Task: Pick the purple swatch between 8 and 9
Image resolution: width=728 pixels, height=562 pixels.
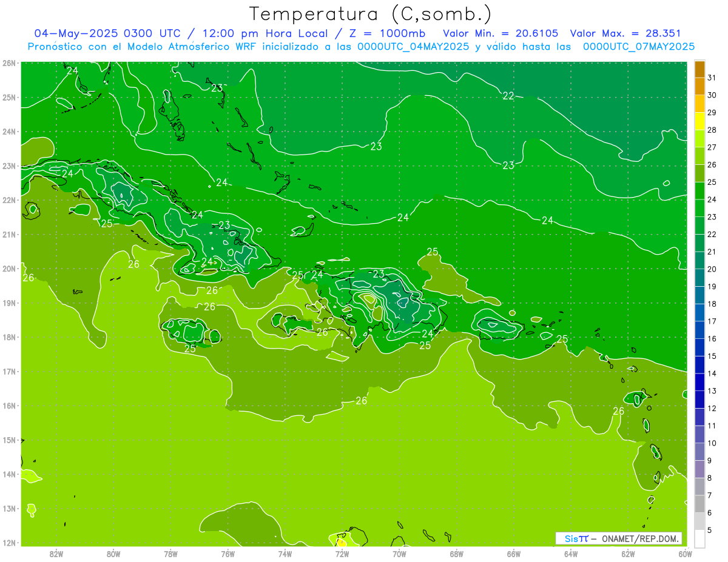Action: point(699,469)
